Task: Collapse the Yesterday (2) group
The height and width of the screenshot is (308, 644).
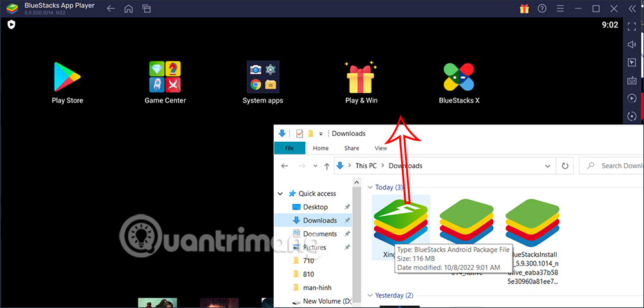Action: [x=370, y=295]
